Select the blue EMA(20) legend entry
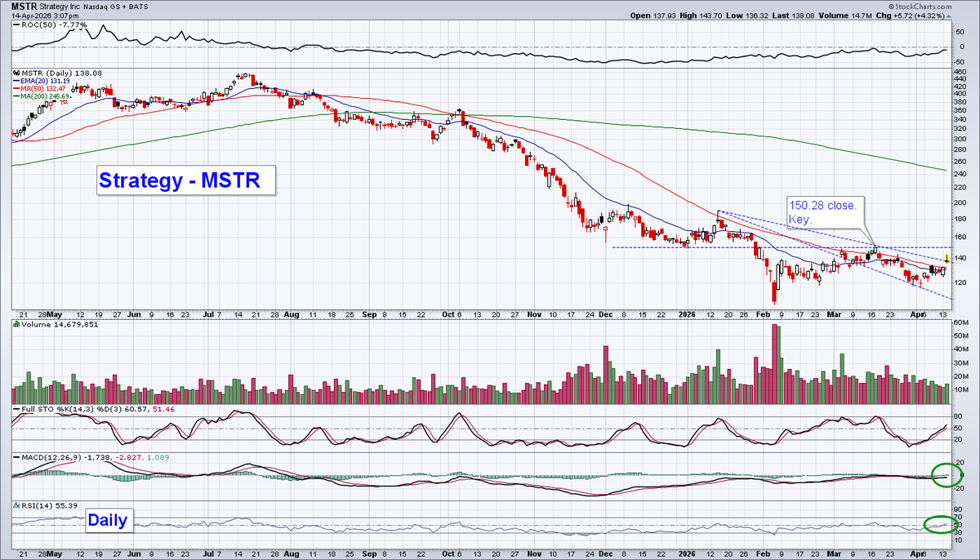 pos(42,82)
